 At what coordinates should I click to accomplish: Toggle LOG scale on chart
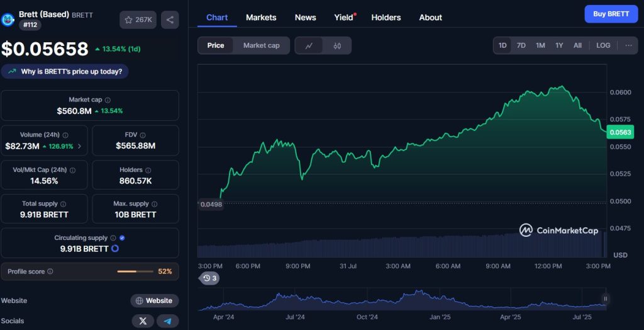[x=603, y=46]
